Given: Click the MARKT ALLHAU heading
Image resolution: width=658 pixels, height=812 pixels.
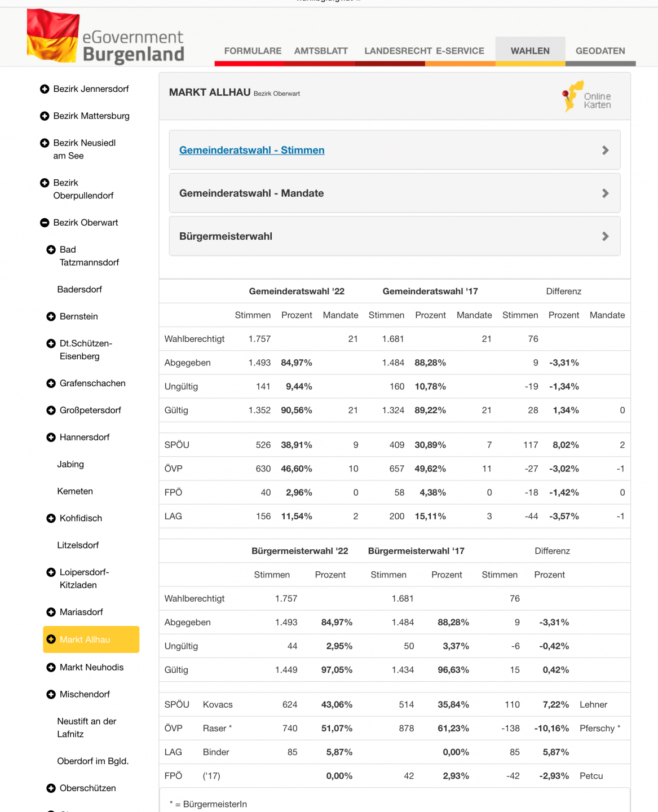Looking at the screenshot, I should pos(210,92).
